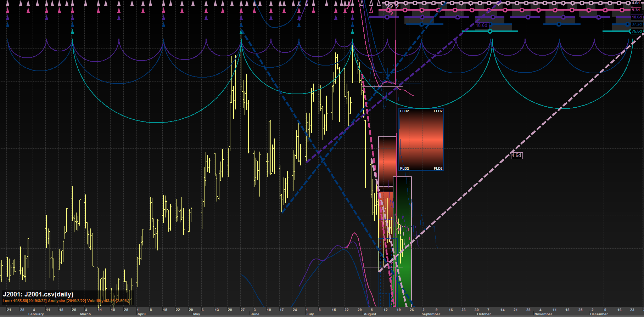644x317 pixels.
Task: Click the April label on the time axis
Action: (141, 314)
